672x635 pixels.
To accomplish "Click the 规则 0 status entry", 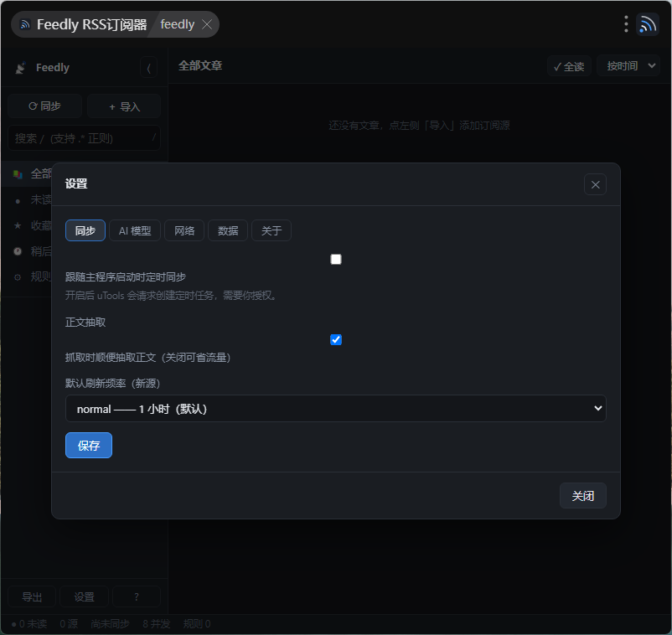I will click(x=197, y=624).
